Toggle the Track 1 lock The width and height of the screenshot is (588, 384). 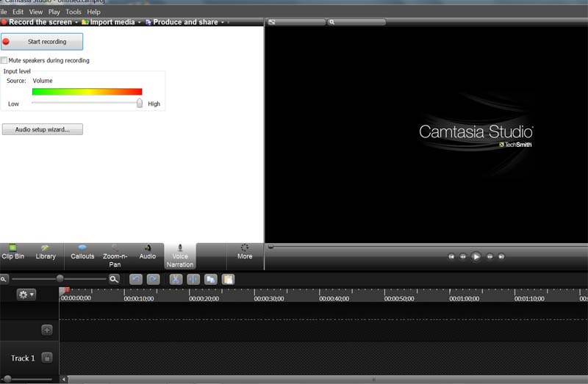point(47,358)
